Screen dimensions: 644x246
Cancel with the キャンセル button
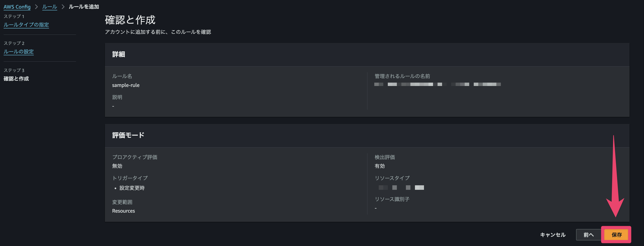click(x=553, y=234)
